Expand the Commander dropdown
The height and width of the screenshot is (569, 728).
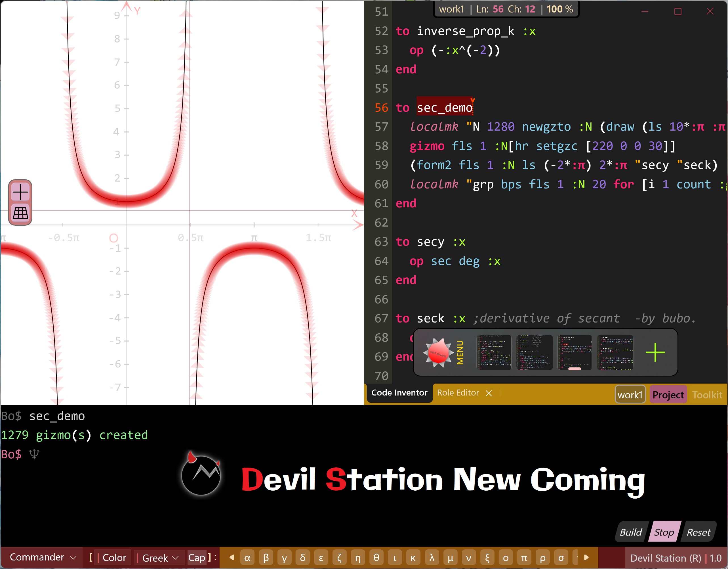(43, 557)
